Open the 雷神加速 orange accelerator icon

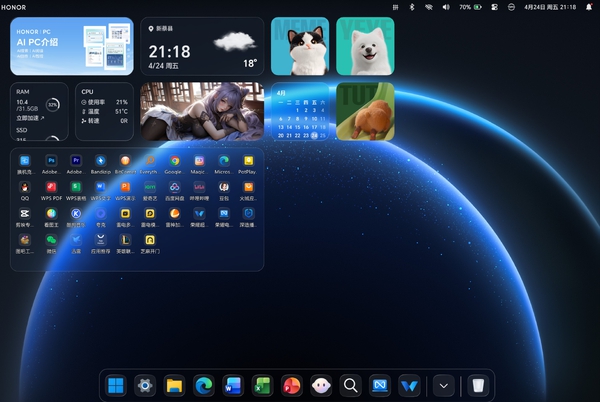pos(175,213)
